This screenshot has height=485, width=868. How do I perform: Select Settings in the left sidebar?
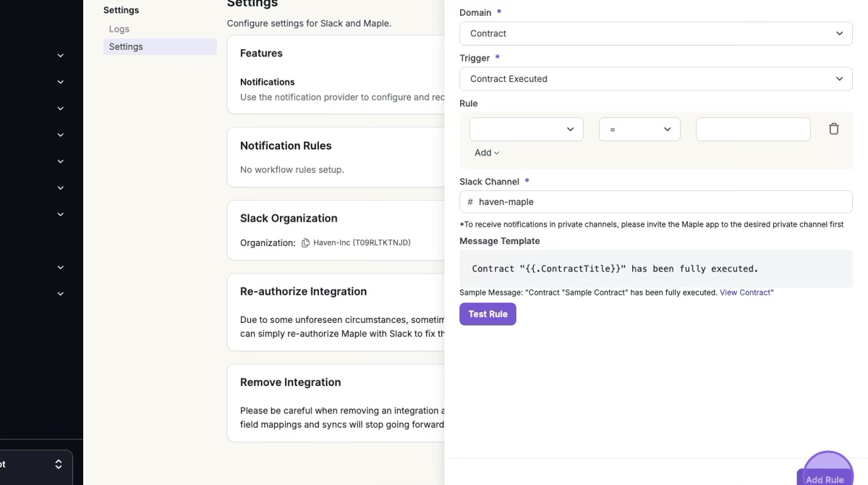pyautogui.click(x=126, y=46)
